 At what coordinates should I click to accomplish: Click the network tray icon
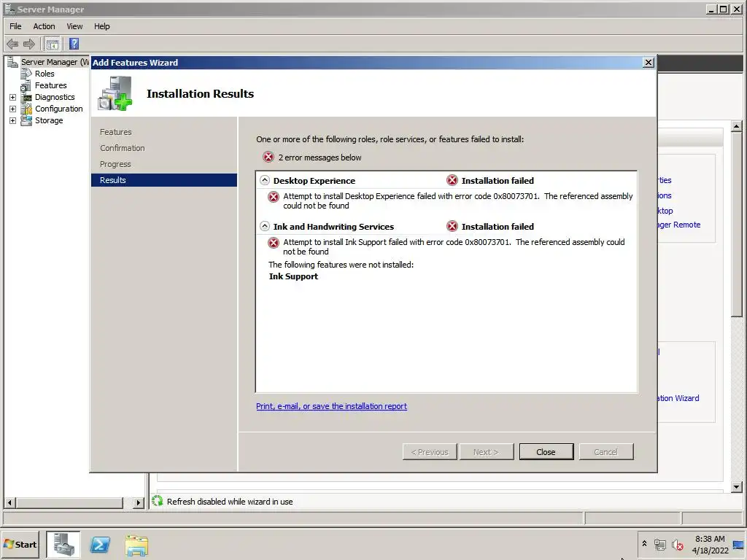tap(659, 544)
